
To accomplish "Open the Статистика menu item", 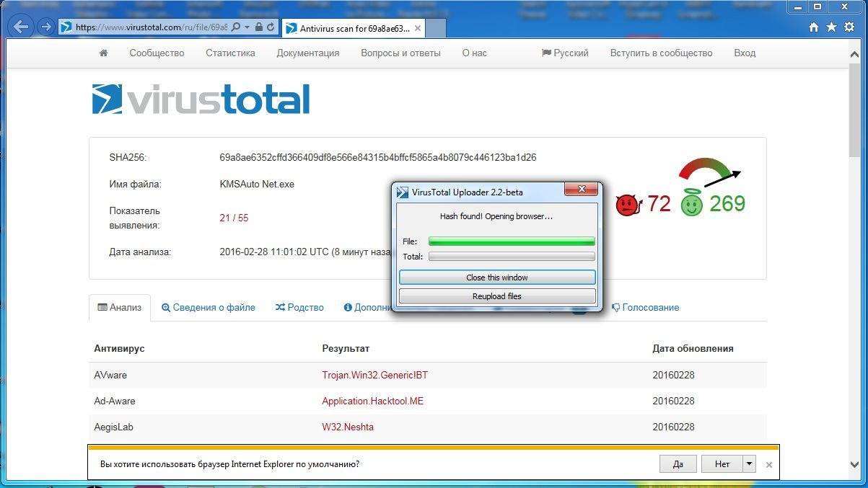I will [230, 53].
